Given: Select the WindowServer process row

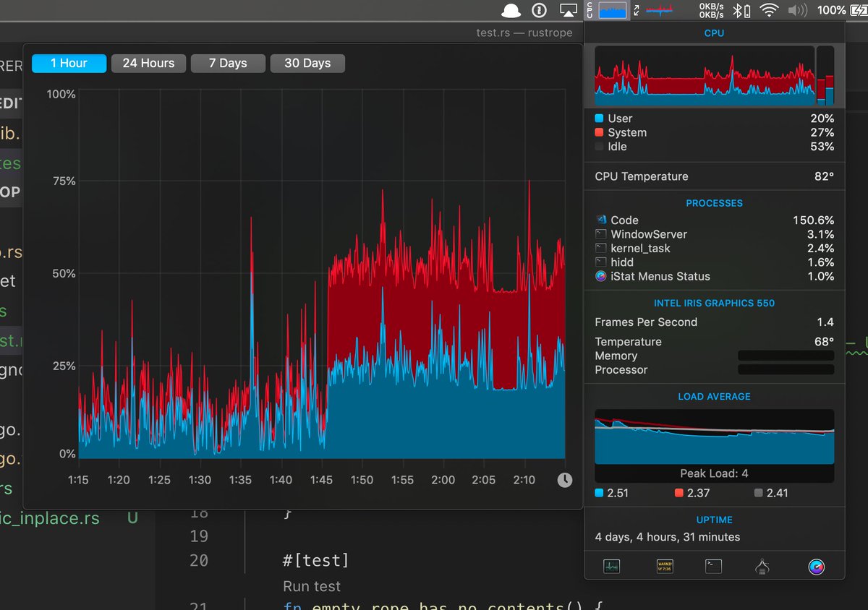Looking at the screenshot, I should (x=714, y=234).
